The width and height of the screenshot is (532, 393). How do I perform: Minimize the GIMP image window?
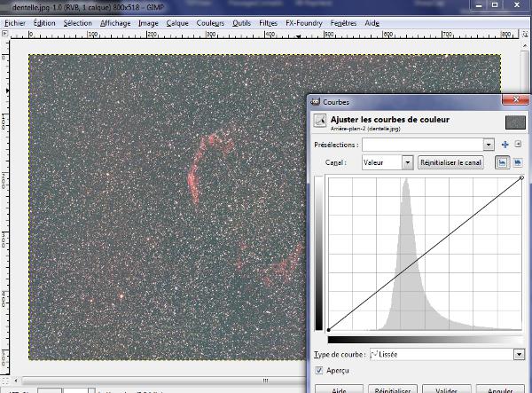(479, 4)
